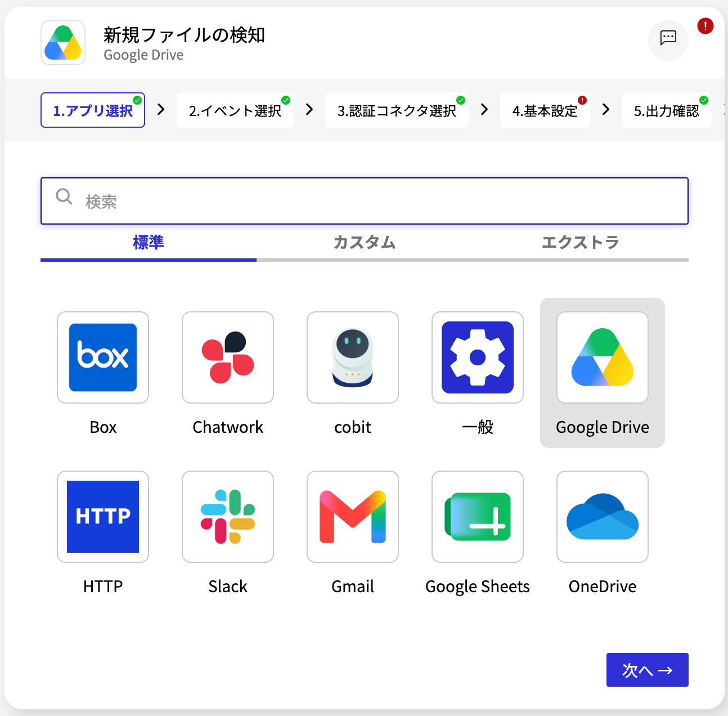Switch to the 標準 tab
Image resolution: width=728 pixels, height=716 pixels.
[149, 243]
